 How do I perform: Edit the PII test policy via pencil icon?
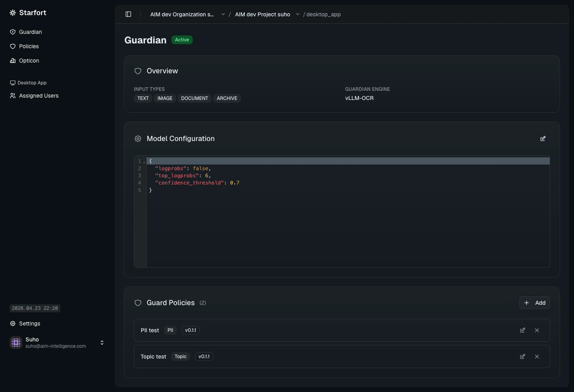pos(522,330)
